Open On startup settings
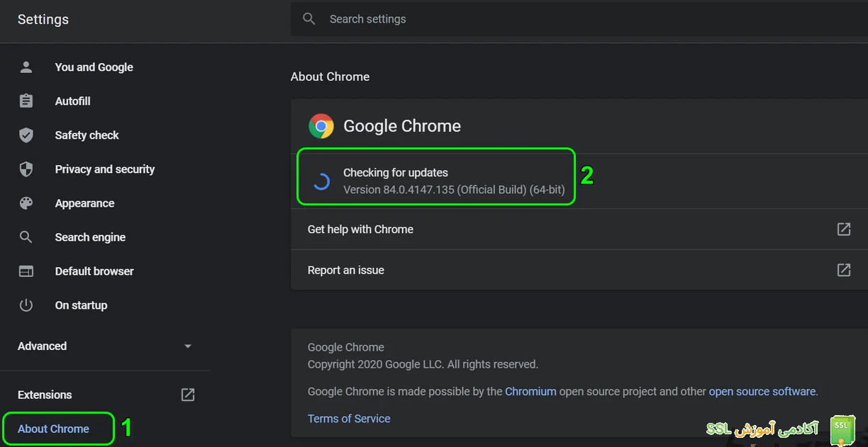The image size is (868, 447). (82, 305)
